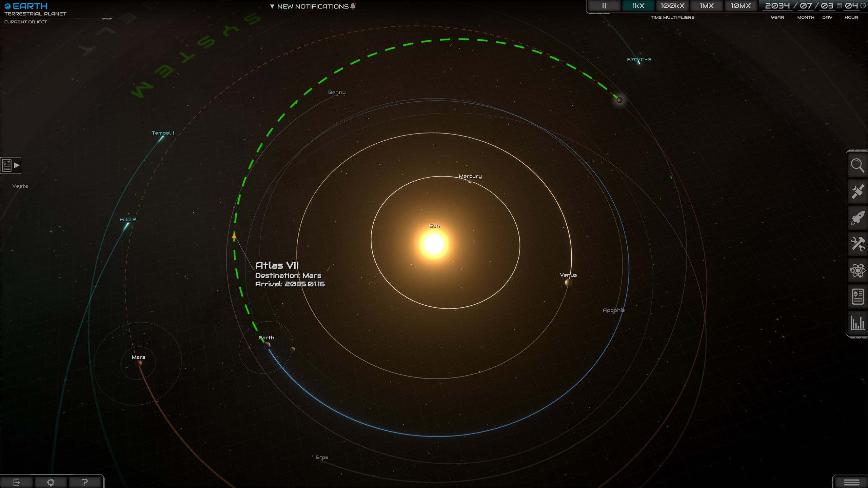Open the satellite panel icon

[x=857, y=192]
